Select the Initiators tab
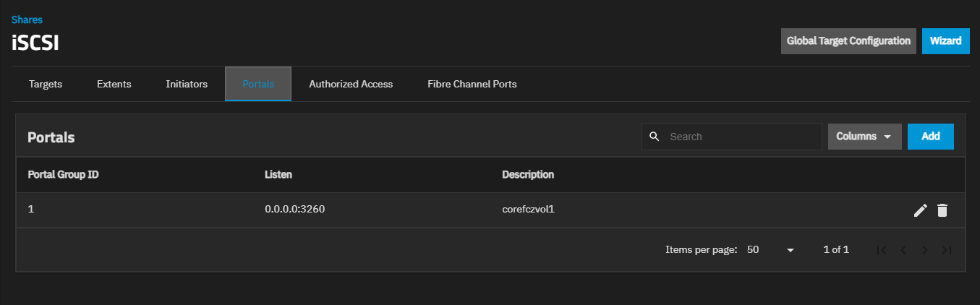The height and width of the screenshot is (305, 980). (187, 84)
